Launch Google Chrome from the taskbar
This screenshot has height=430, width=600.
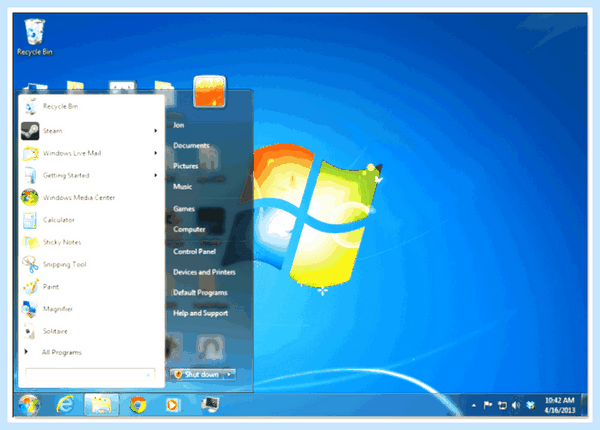click(138, 405)
